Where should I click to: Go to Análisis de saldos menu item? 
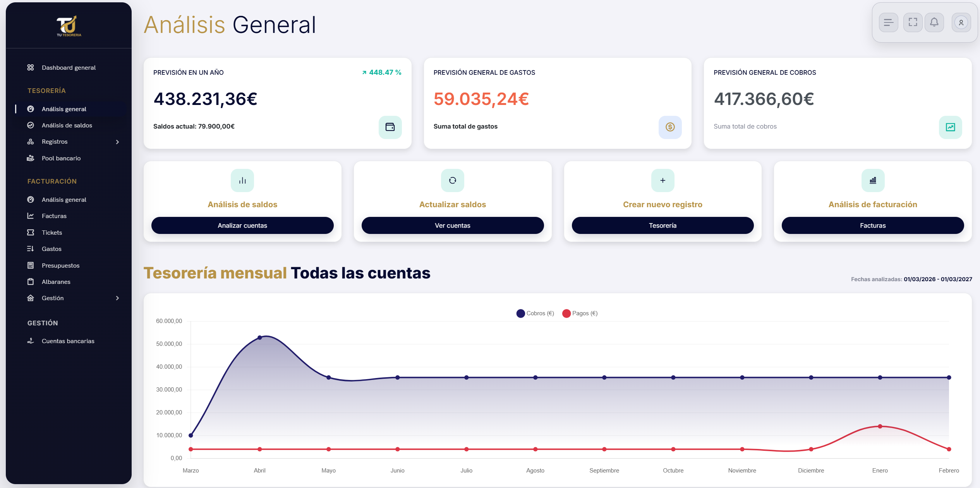pos(67,125)
